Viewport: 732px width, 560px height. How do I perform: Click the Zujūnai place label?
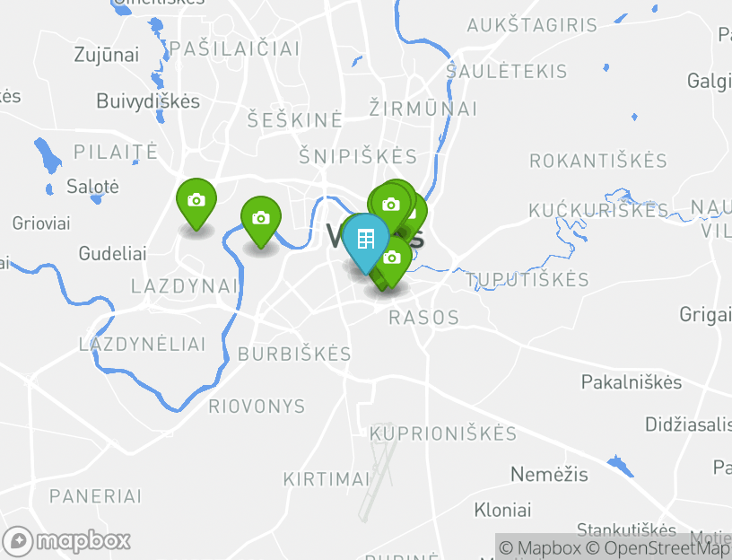107,55
